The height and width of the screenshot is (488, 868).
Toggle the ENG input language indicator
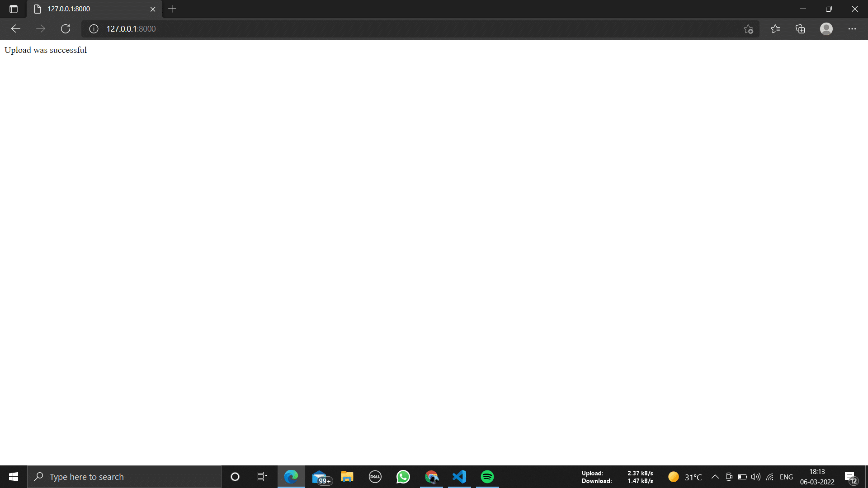tap(786, 477)
